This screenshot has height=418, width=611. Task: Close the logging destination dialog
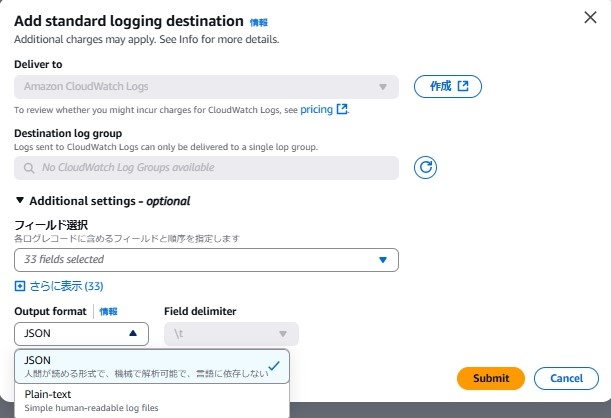coord(590,17)
